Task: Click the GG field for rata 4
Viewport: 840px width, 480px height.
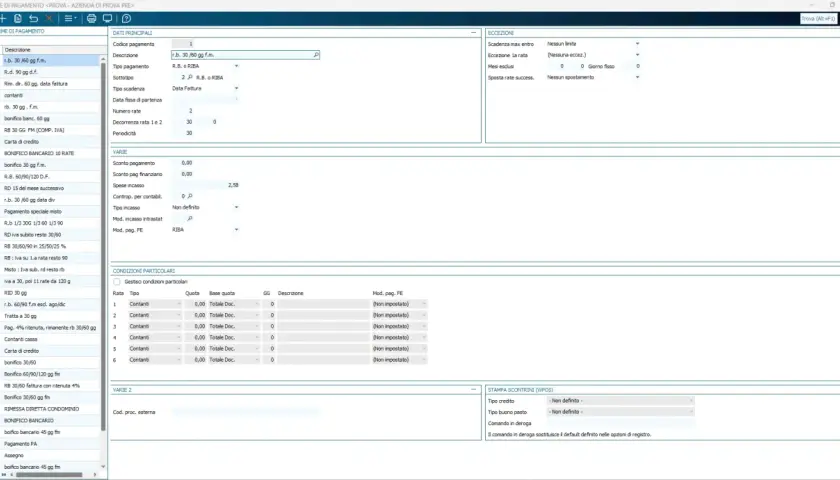Action: 269,338
